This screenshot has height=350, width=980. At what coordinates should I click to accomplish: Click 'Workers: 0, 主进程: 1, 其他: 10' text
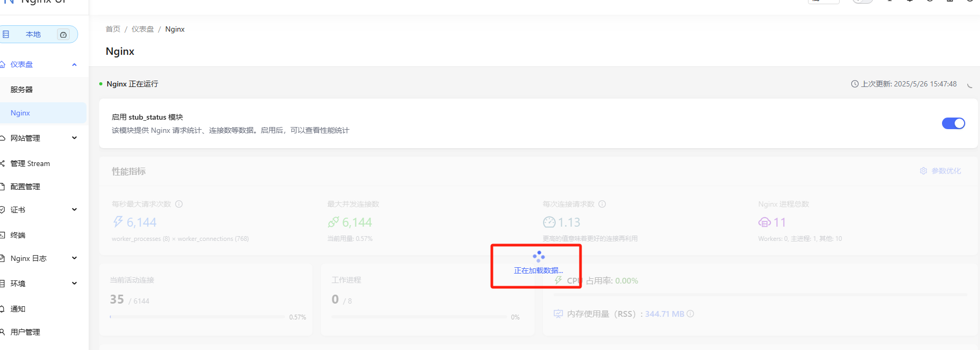[x=800, y=239]
